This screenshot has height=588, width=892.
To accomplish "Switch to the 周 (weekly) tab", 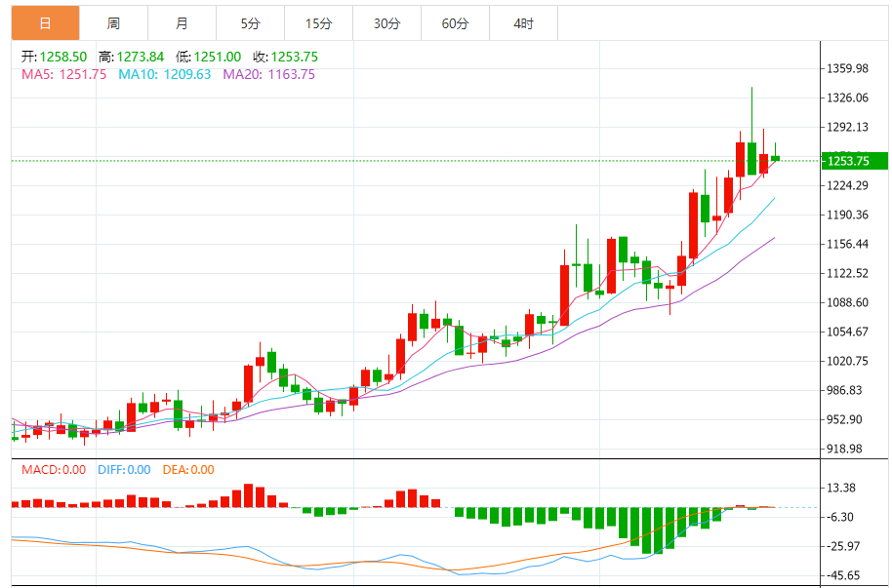I will click(x=114, y=23).
